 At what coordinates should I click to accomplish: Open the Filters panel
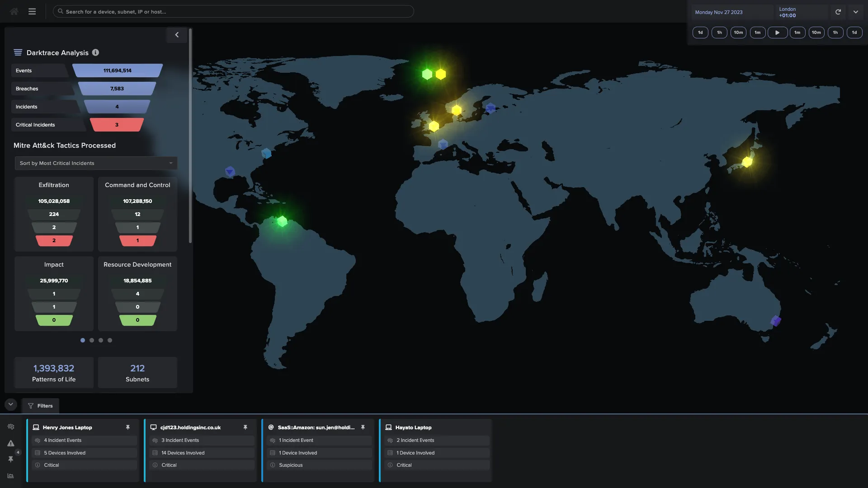pos(40,406)
